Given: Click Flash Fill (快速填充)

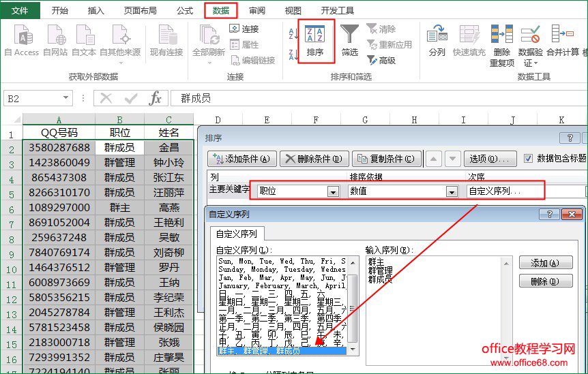Looking at the screenshot, I should (469, 40).
